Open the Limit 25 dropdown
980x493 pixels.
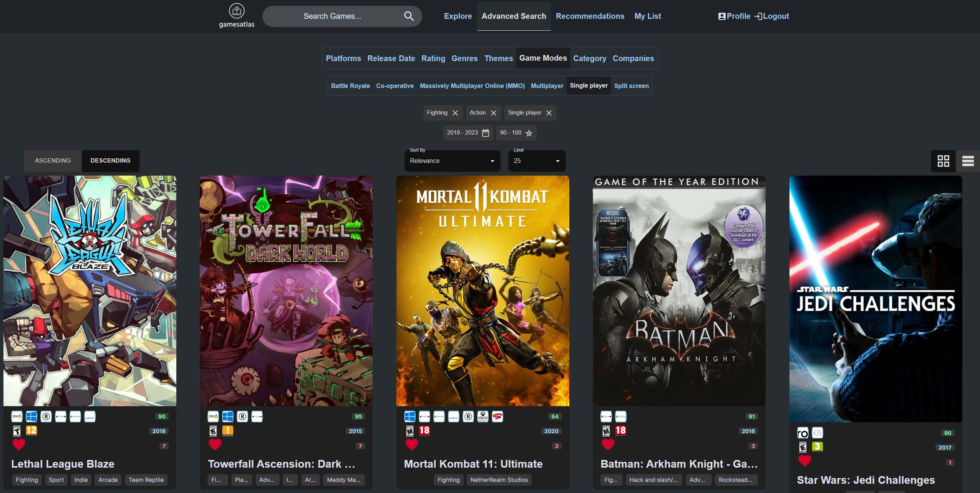pos(536,161)
